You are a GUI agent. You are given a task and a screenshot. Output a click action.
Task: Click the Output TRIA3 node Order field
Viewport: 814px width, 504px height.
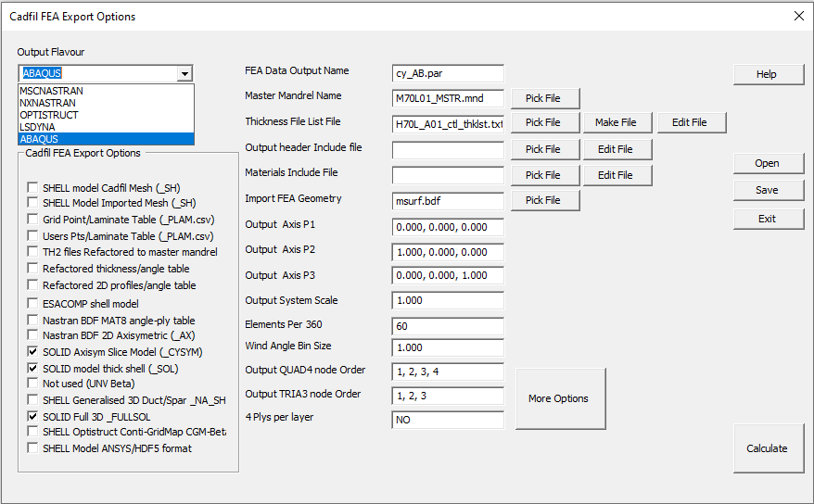pyautogui.click(x=448, y=396)
